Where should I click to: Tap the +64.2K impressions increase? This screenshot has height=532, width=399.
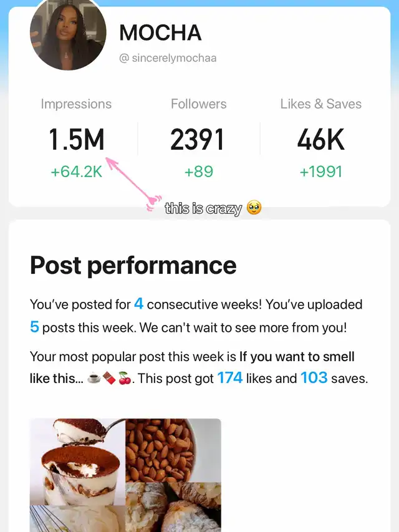coord(76,172)
